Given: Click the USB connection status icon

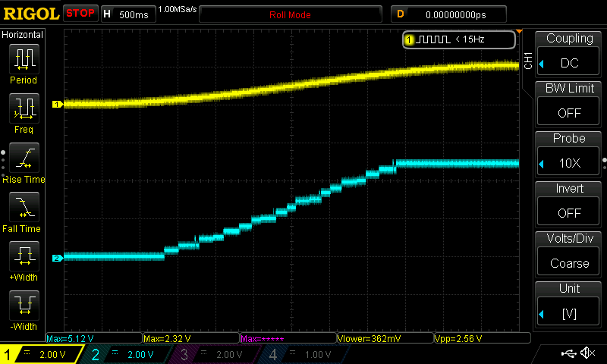Looking at the screenshot, I should (x=568, y=353).
